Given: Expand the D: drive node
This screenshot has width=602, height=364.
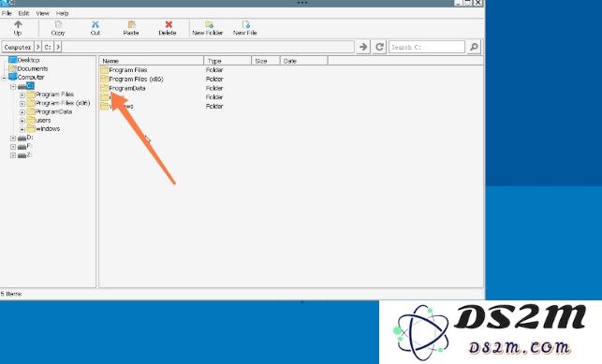Looking at the screenshot, I should [13, 138].
